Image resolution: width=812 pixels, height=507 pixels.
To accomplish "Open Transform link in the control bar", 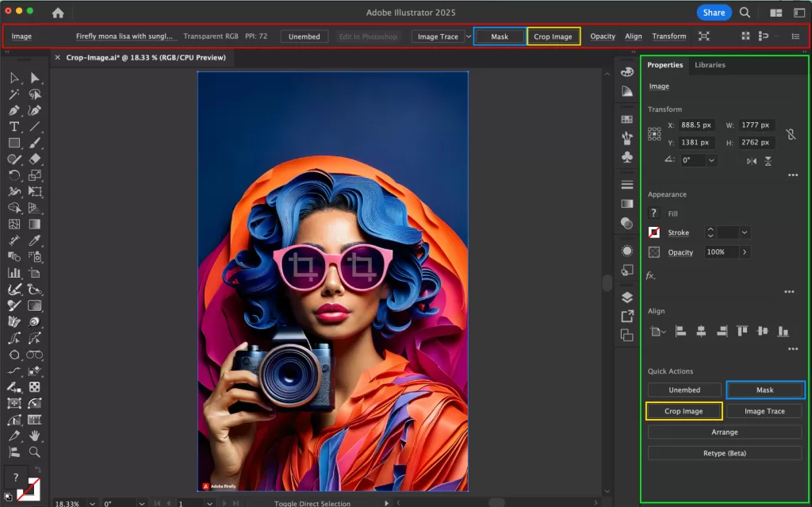I will 669,36.
